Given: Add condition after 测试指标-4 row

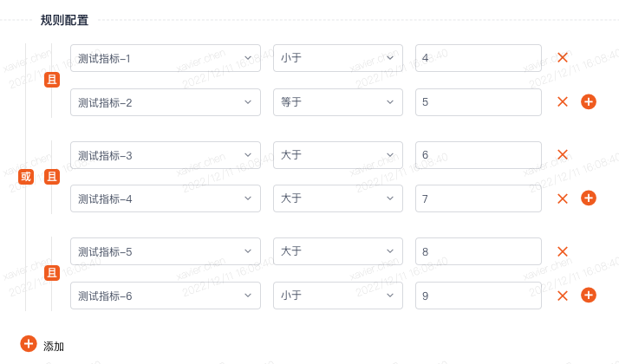Looking at the screenshot, I should [588, 198].
